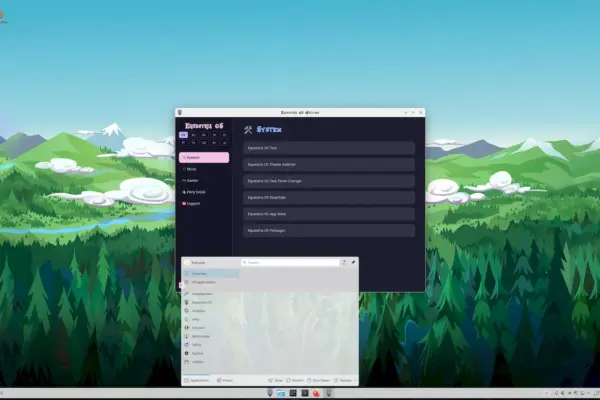Click the tools icon beside System heading
Viewport: 600px width, 400px height.
[x=248, y=130]
